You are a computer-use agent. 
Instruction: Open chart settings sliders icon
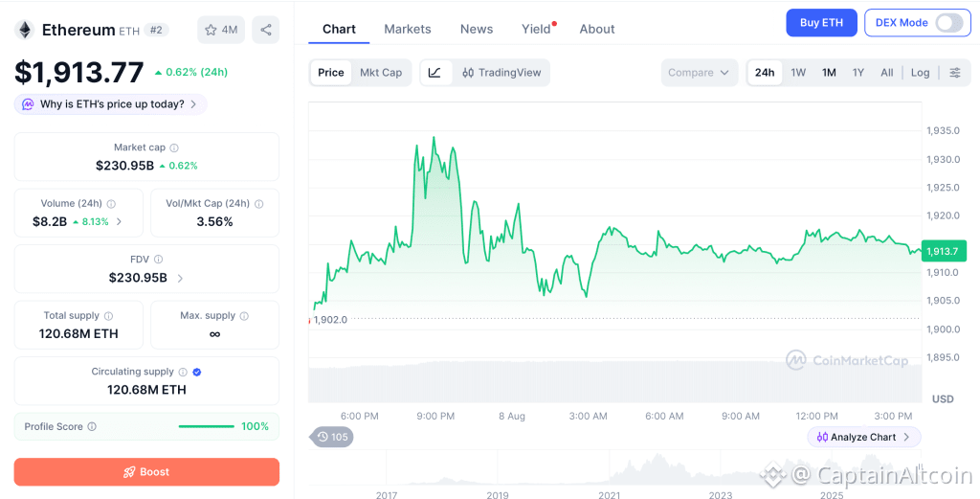point(955,73)
